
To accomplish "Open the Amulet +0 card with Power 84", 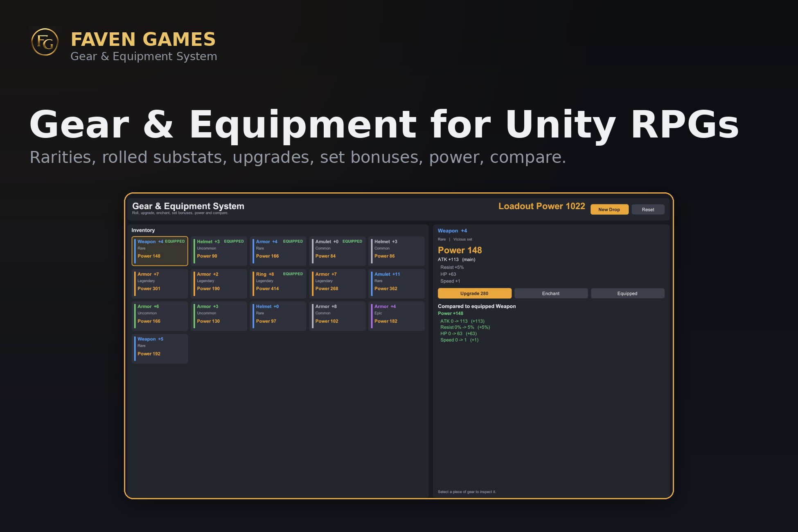I will (337, 251).
